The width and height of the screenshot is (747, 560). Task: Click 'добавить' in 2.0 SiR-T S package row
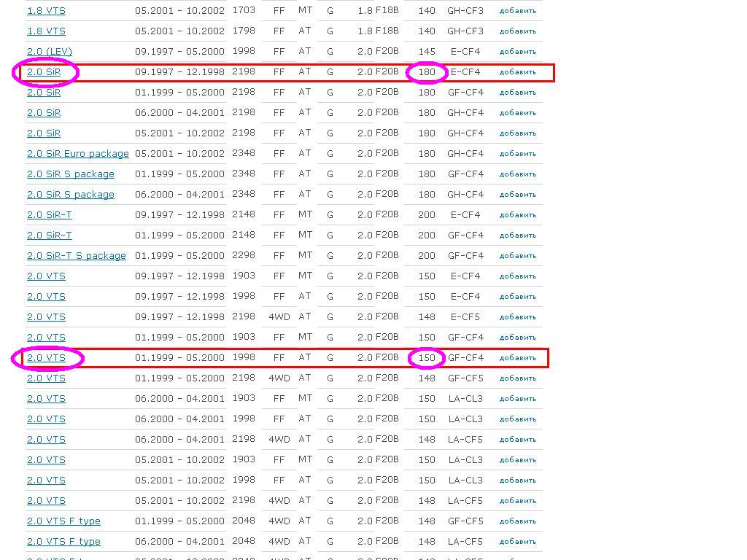517,256
